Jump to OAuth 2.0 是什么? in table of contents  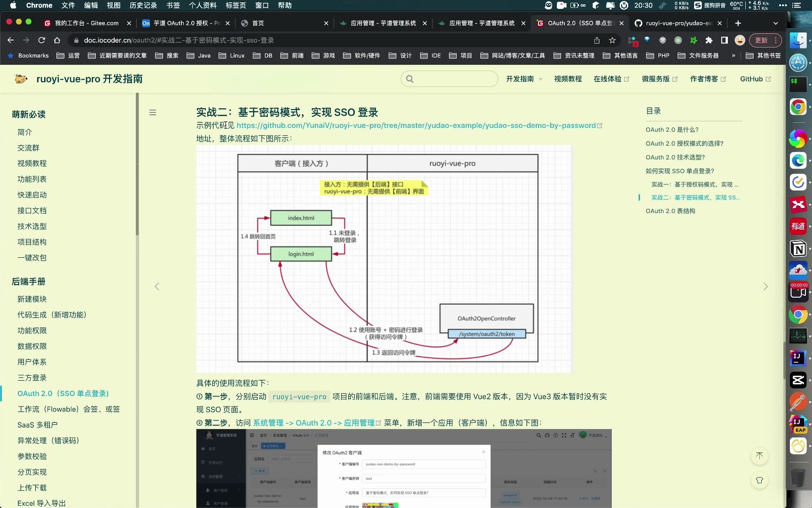tap(672, 129)
